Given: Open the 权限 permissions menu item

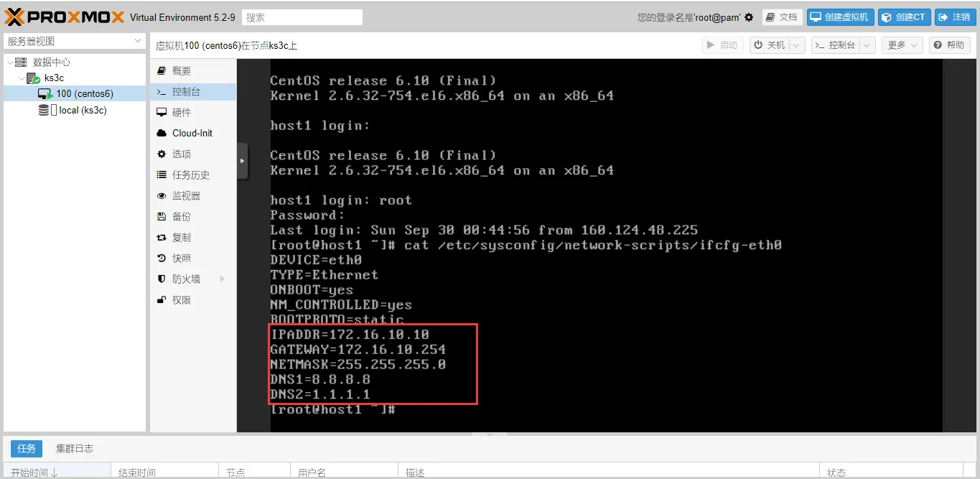Looking at the screenshot, I should click(x=193, y=299).
